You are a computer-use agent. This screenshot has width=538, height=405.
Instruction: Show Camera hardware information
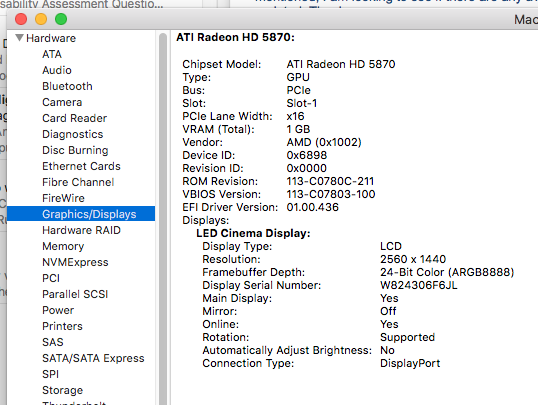click(x=62, y=102)
